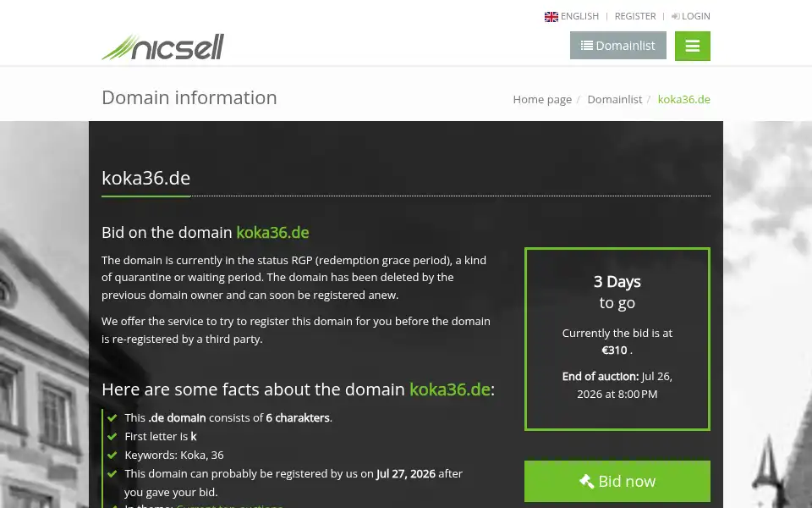Switch language via ENGLISH link
The height and width of the screenshot is (508, 812).
pyautogui.click(x=579, y=16)
